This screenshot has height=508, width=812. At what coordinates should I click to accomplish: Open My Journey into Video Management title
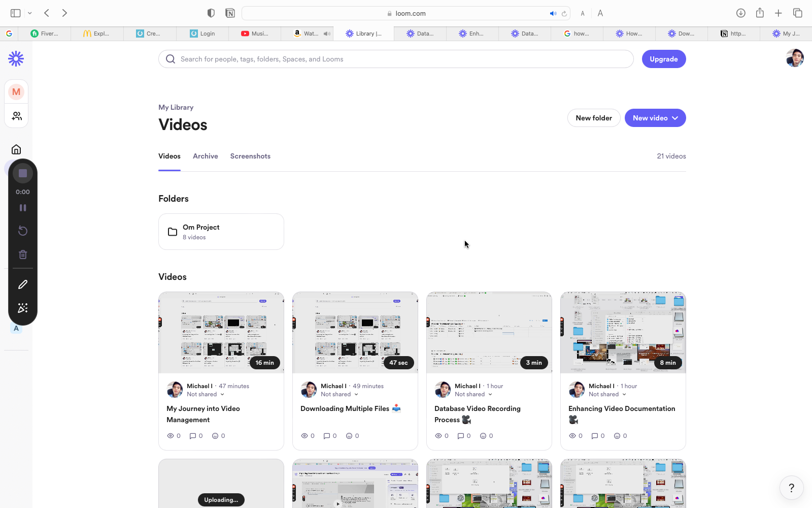tap(203, 414)
